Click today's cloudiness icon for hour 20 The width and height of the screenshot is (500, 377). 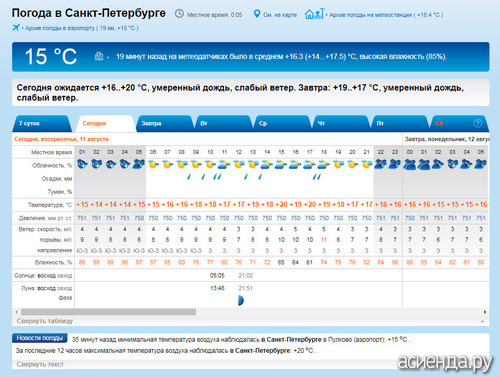353,164
